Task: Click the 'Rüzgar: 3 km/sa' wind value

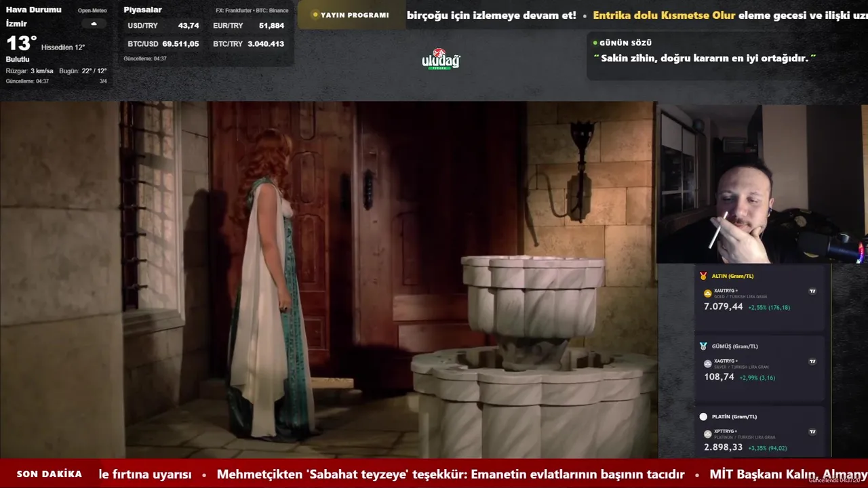Action: (x=30, y=71)
